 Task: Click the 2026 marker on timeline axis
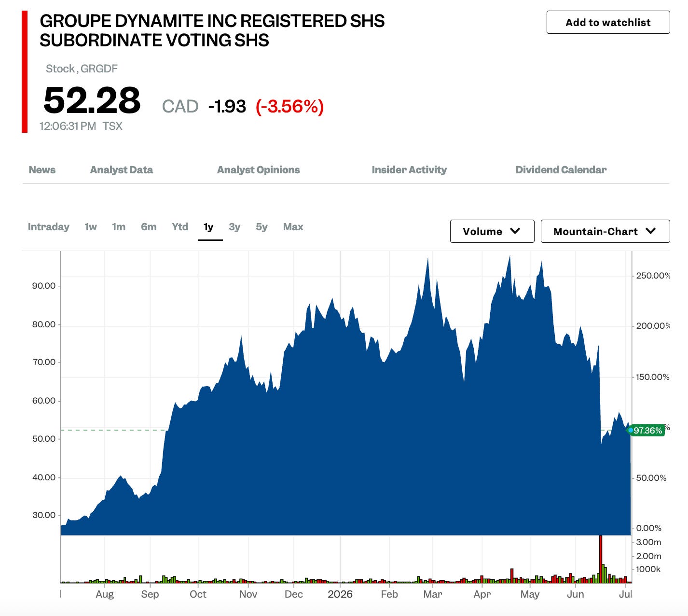point(340,594)
